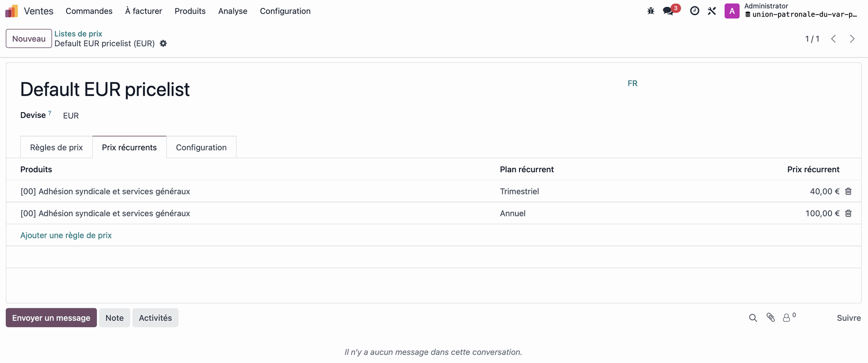Image resolution: width=868 pixels, height=363 pixels.
Task: Click Ajouter une règle de prix
Action: point(66,235)
